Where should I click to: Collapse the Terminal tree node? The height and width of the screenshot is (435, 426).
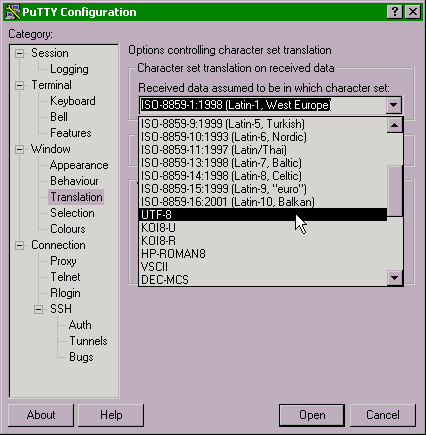[20, 85]
